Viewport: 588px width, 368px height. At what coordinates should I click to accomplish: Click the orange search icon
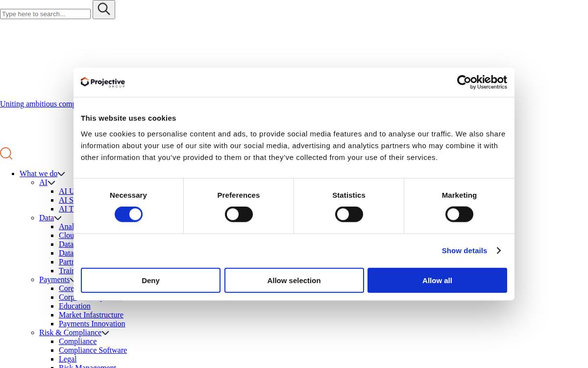pyautogui.click(x=6, y=154)
